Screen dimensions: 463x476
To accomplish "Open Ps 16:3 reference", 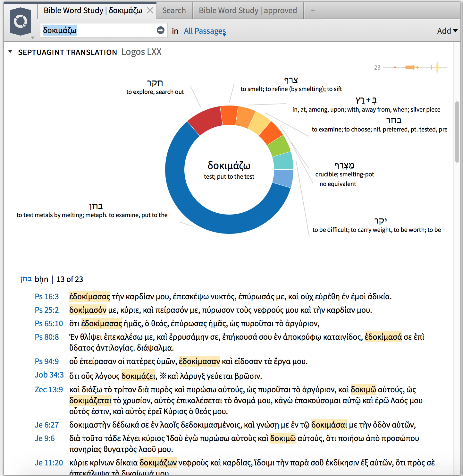I will point(47,296).
